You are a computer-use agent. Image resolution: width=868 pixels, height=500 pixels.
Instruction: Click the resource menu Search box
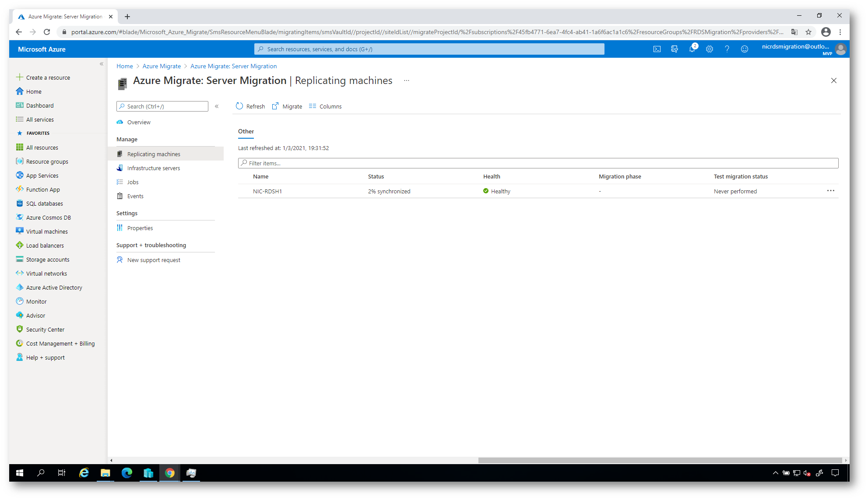pos(162,106)
